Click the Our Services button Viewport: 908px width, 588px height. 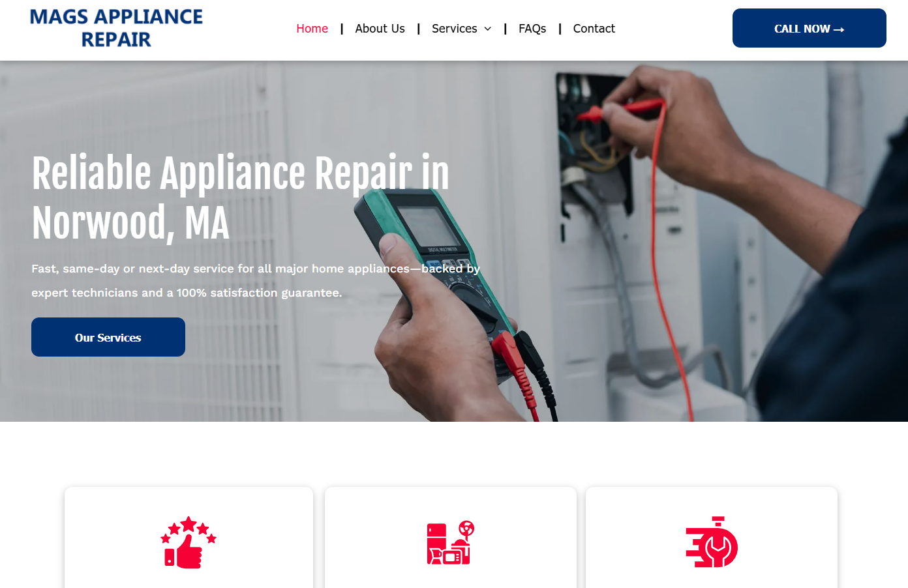click(x=108, y=337)
